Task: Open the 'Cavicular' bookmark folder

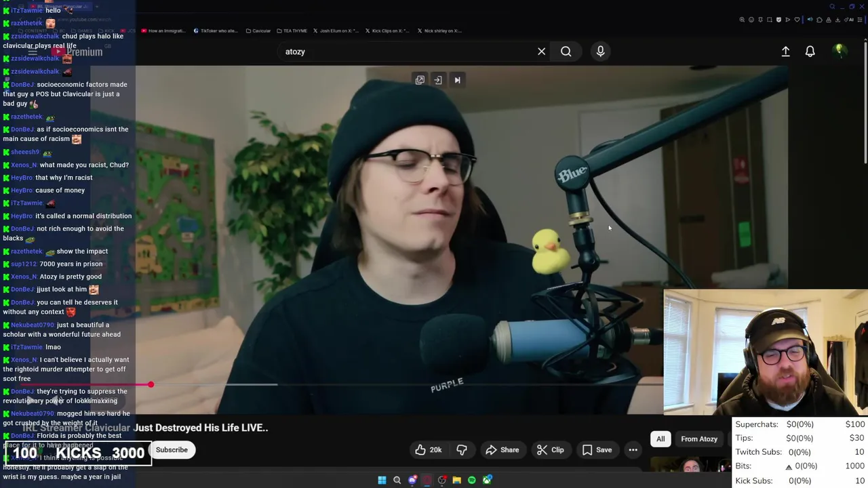Action: click(x=258, y=30)
